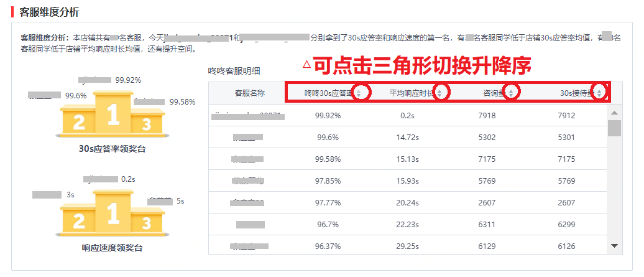Click 30s应答率领奖台 label

113,149
